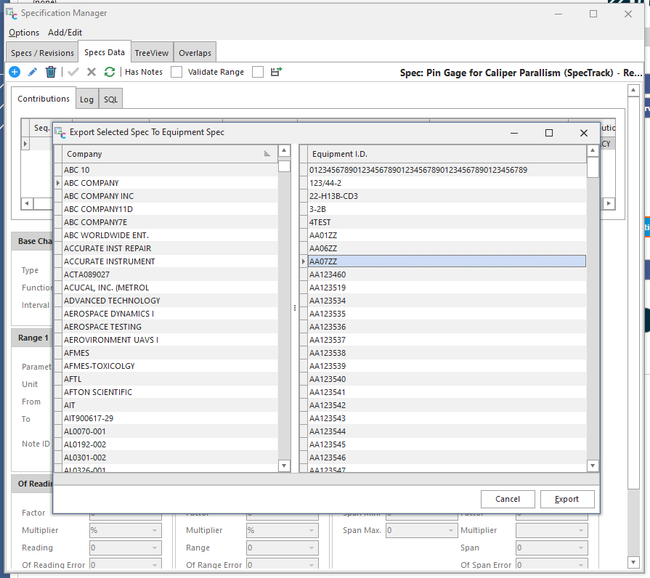650x578 pixels.
Task: Select equipment ID 22-H13B-CD3
Action: coord(446,196)
